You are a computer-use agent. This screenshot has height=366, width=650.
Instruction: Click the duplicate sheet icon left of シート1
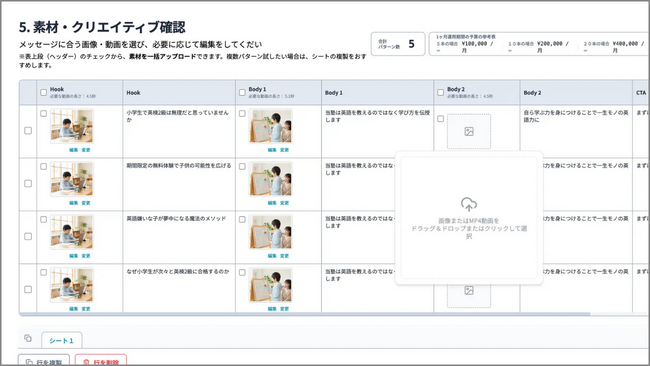tap(28, 338)
